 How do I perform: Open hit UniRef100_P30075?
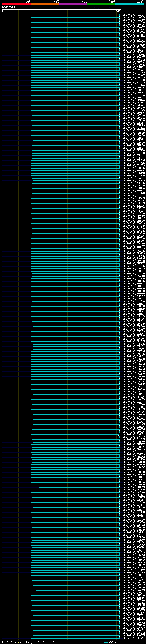click(134, 17)
